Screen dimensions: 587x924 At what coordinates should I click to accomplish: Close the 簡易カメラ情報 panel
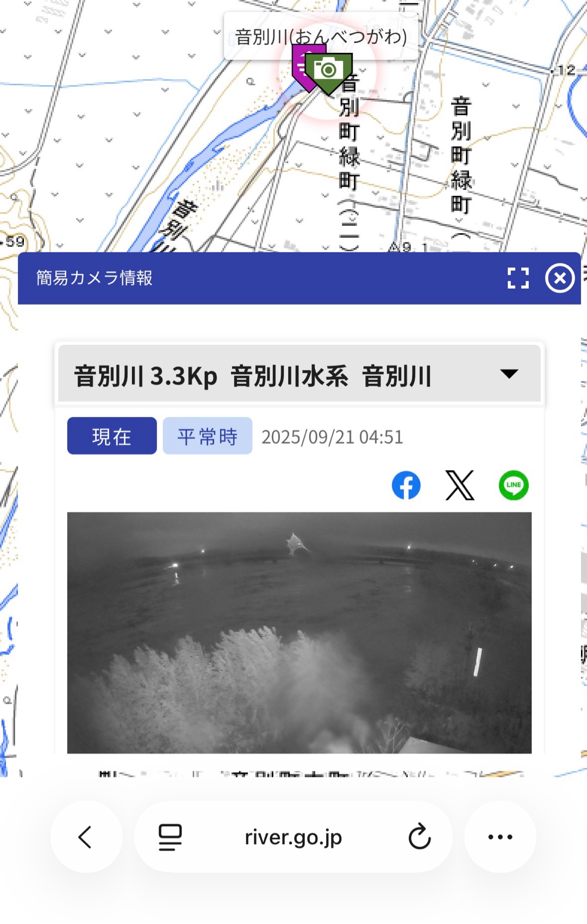559,278
